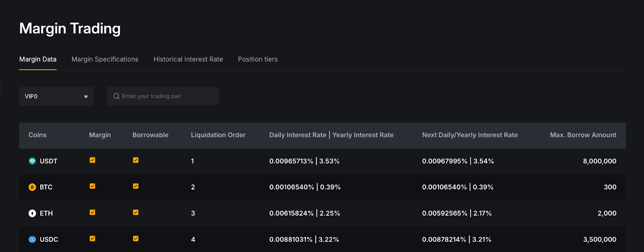The image size is (644, 252).
Task: Open the Historical Interest Rate tab
Action: (188, 59)
